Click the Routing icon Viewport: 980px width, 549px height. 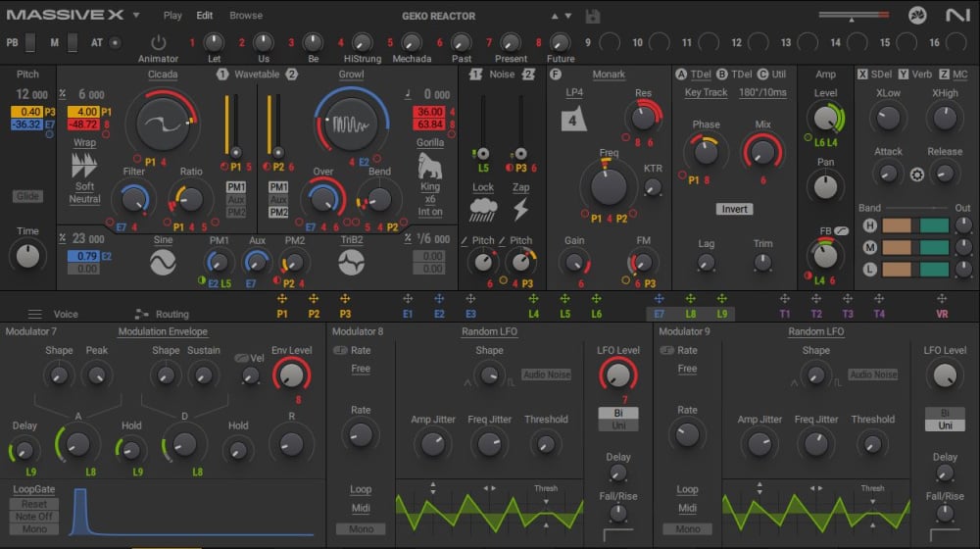pos(142,314)
